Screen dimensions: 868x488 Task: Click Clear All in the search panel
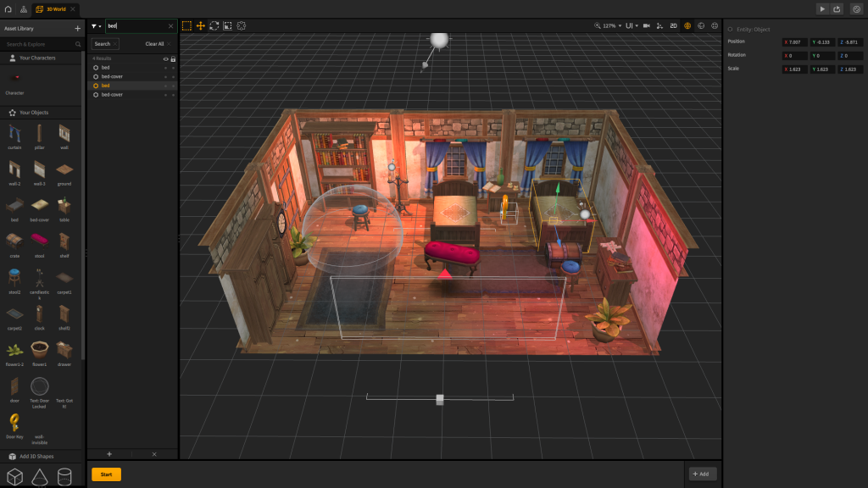(x=157, y=43)
